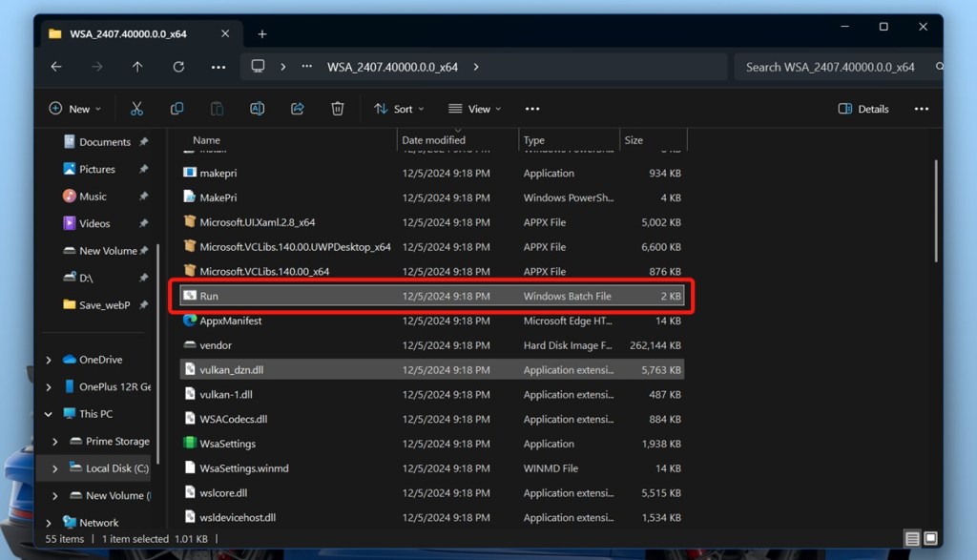Select vulkan_dzn.dll file

pos(432,369)
